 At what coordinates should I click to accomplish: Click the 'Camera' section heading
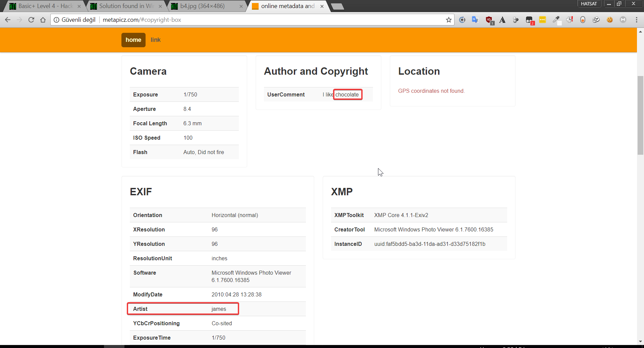[x=148, y=71]
